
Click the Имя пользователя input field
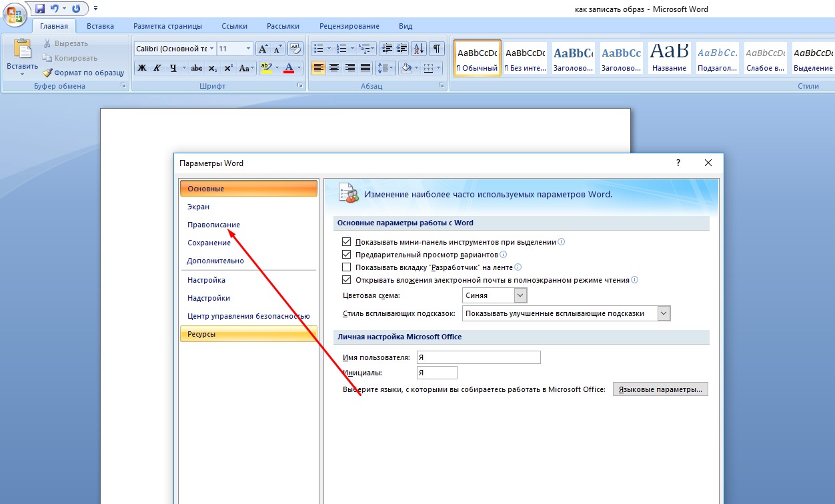click(x=478, y=357)
